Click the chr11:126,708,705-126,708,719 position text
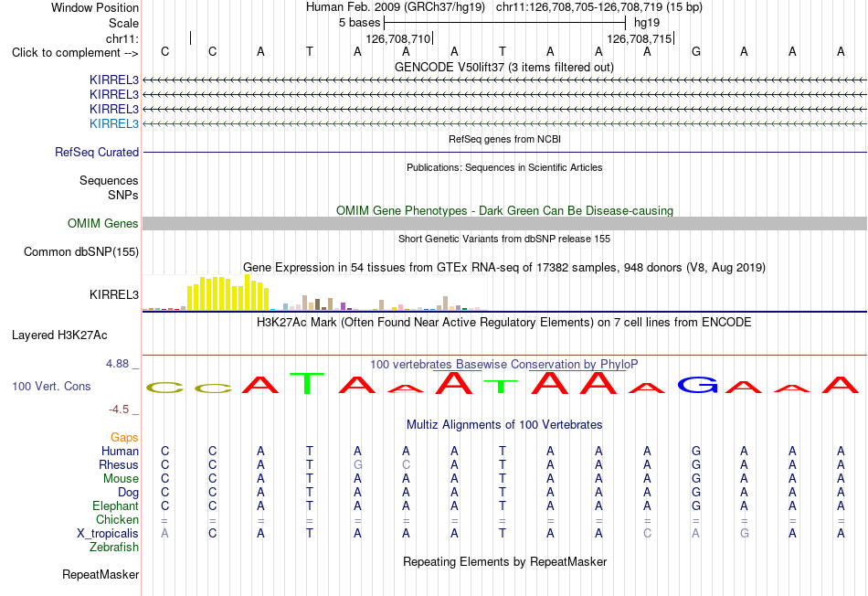Screen dimensions: 868x596 point(599,7)
